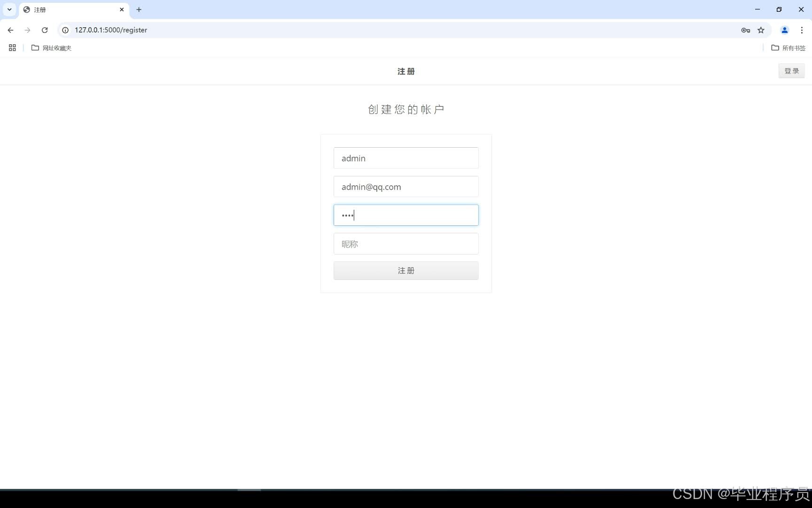Click the 昵称 nickname field
This screenshot has height=508, width=812.
[406, 244]
